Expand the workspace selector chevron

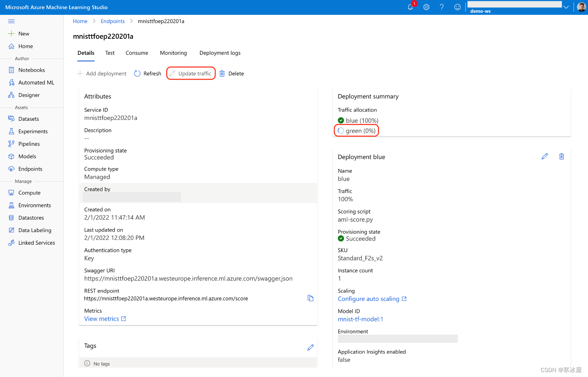pos(566,7)
